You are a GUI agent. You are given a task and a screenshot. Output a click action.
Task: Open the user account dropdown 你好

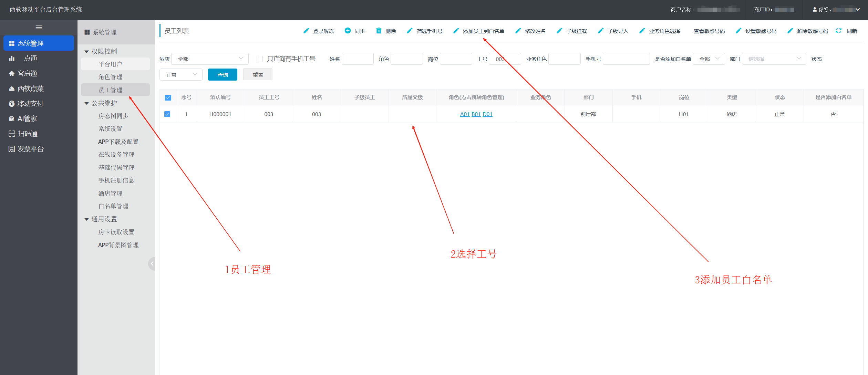pyautogui.click(x=836, y=10)
